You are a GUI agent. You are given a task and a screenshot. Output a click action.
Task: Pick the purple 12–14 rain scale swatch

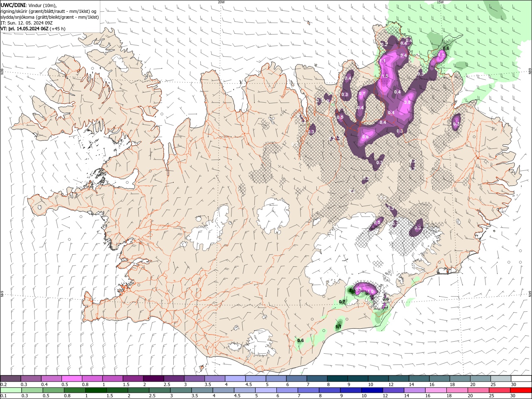393,390
